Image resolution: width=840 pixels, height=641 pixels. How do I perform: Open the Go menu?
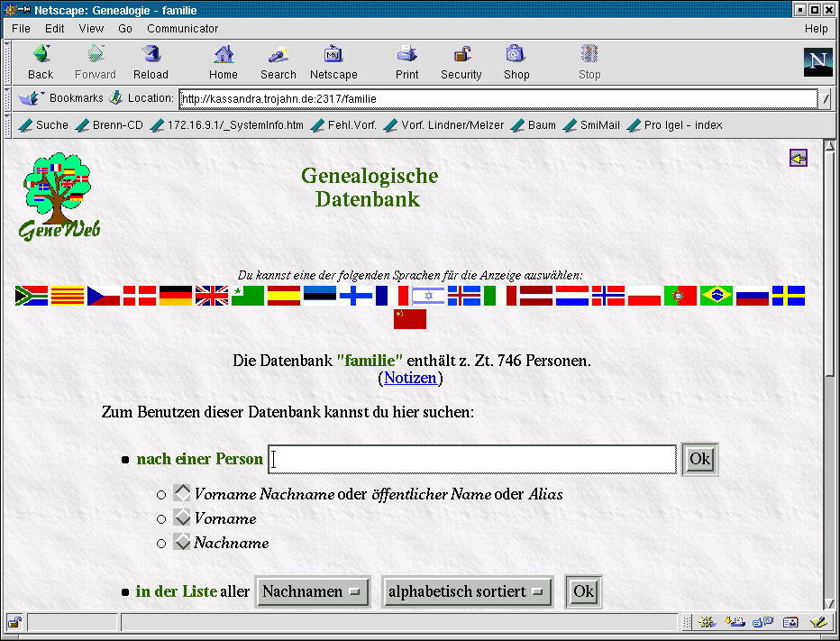pyautogui.click(x=125, y=29)
